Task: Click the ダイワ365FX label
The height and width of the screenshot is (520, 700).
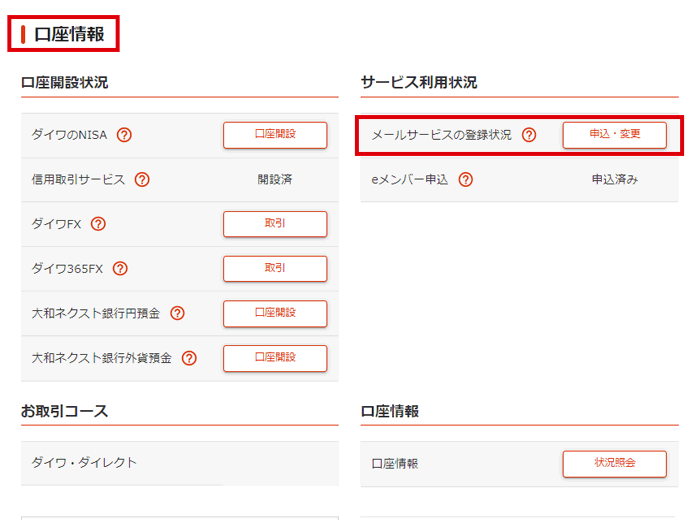Action: tap(67, 268)
